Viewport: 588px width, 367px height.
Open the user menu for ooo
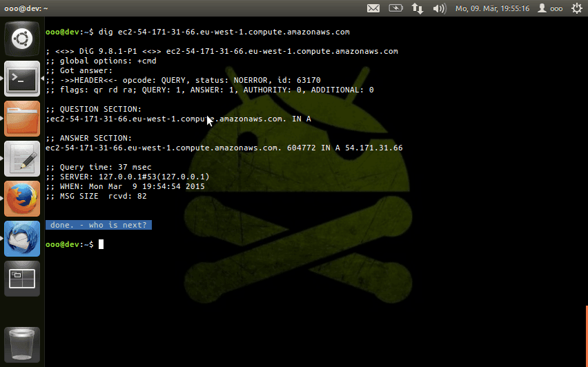click(x=550, y=8)
